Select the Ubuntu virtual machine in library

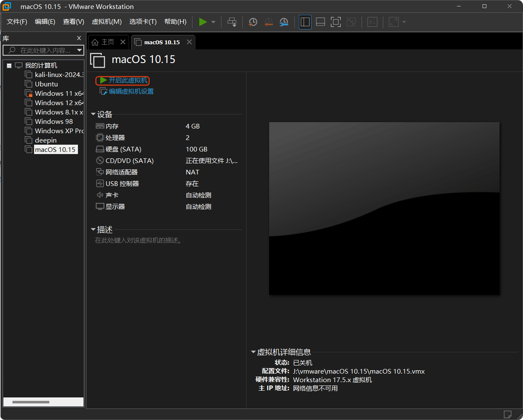[46, 84]
